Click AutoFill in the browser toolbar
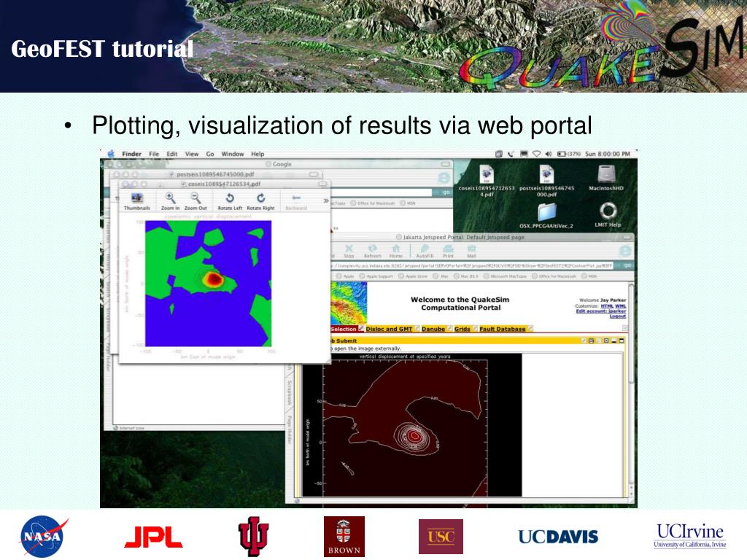The height and width of the screenshot is (560, 747). [425, 252]
